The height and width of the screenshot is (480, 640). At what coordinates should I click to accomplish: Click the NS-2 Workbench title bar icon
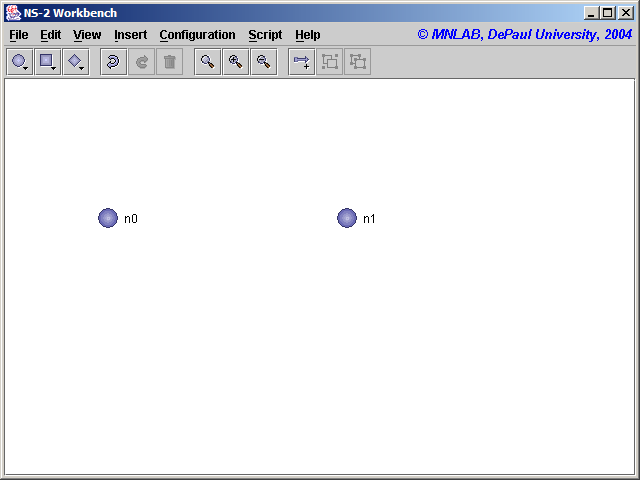coord(13,13)
